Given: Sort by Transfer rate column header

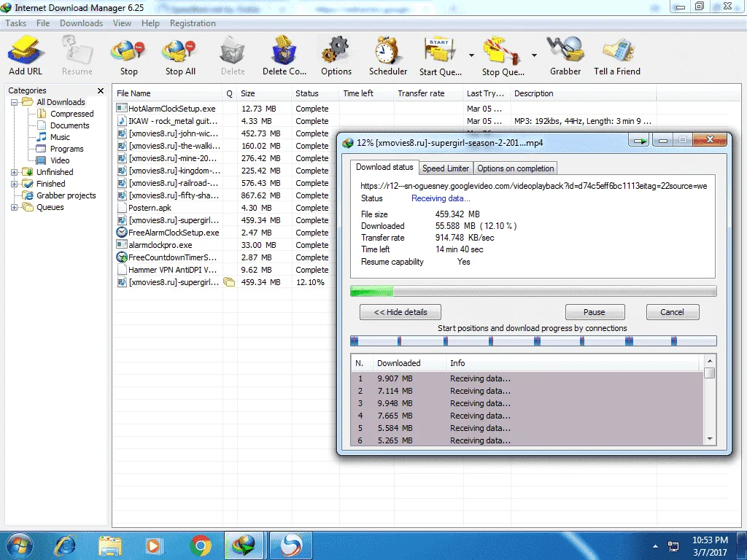Looking at the screenshot, I should coord(427,93).
